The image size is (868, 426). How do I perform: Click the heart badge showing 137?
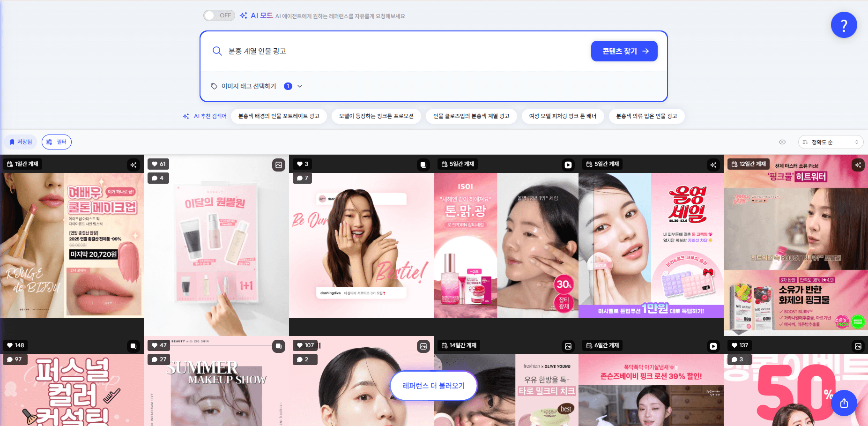pos(740,345)
